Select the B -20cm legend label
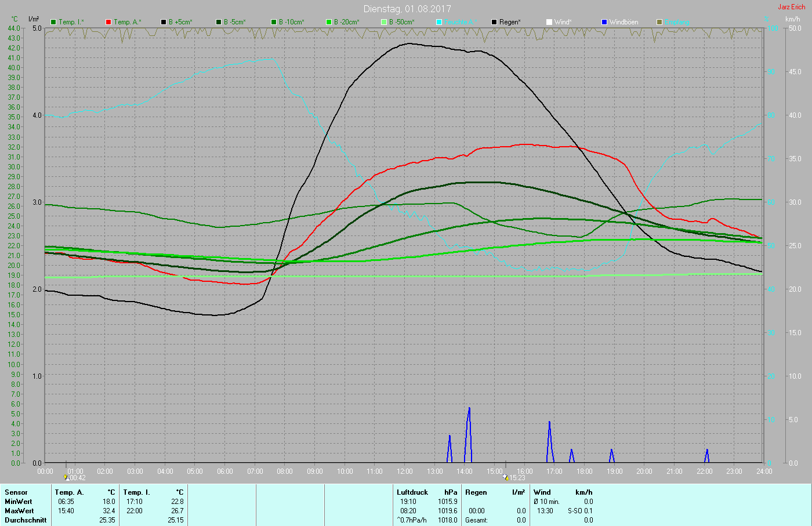812x526 pixels. (x=346, y=22)
